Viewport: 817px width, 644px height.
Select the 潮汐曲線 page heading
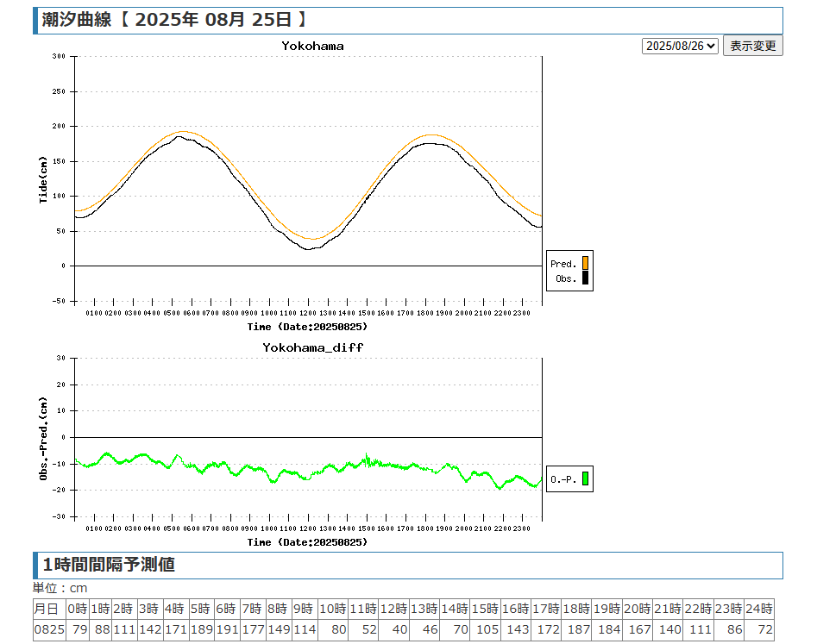(77, 21)
